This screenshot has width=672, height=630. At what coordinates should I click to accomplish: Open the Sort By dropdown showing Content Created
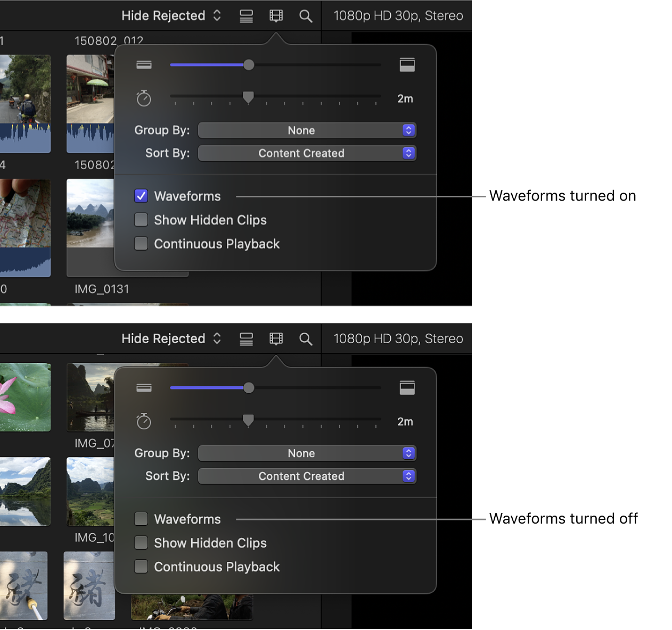coord(307,153)
